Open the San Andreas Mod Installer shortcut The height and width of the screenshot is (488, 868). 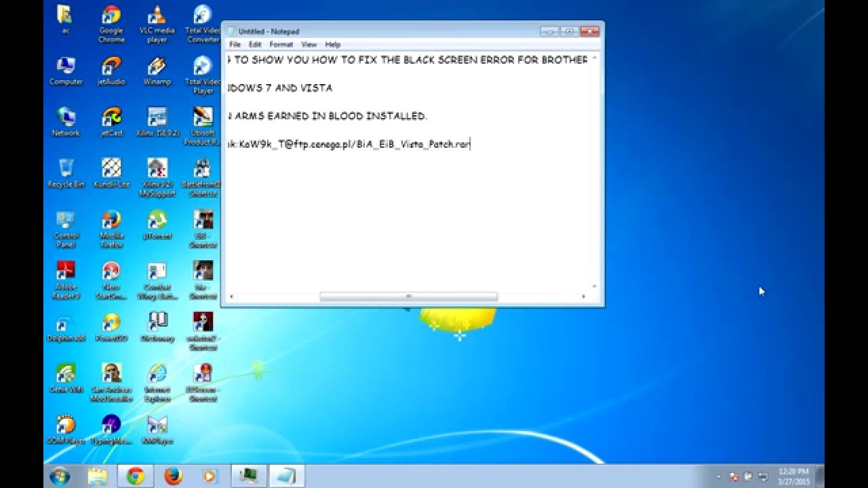[111, 384]
